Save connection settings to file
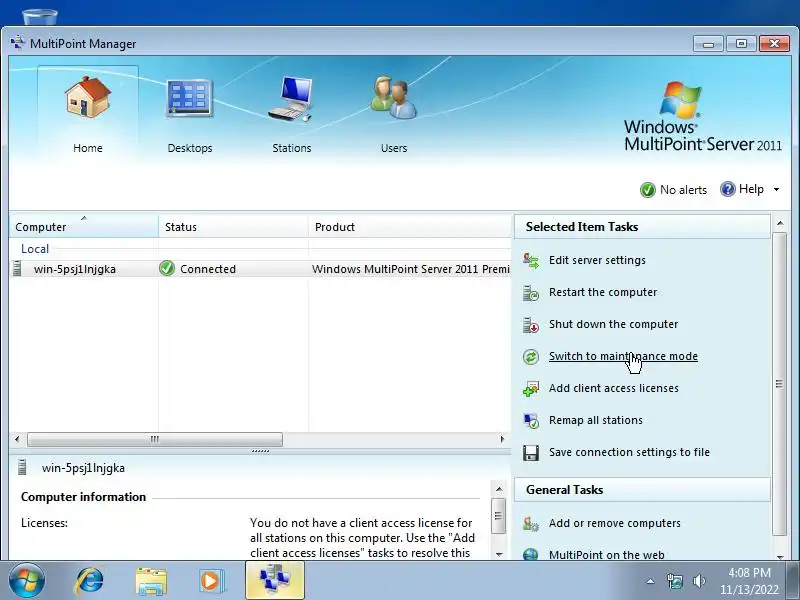The width and height of the screenshot is (800, 600). 629,452
